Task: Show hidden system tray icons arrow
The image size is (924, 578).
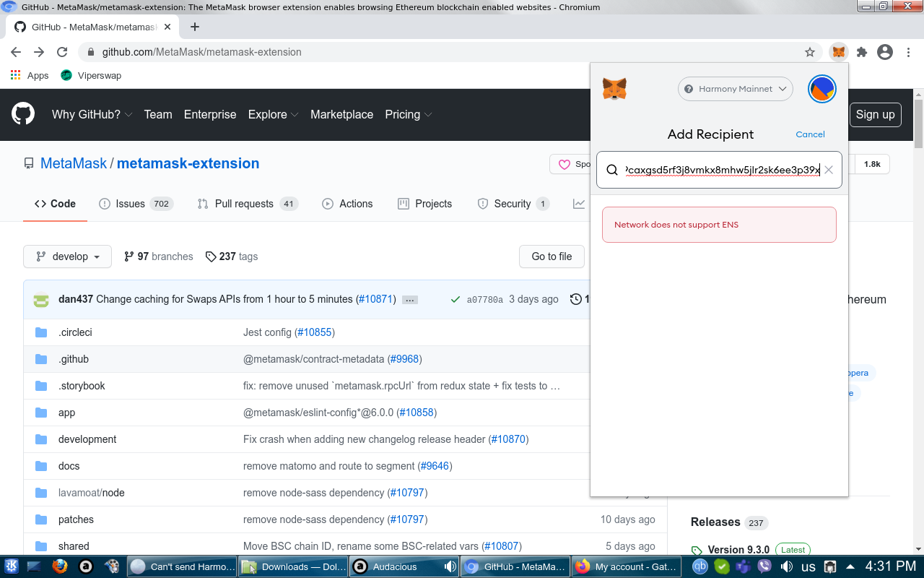Action: tap(851, 566)
